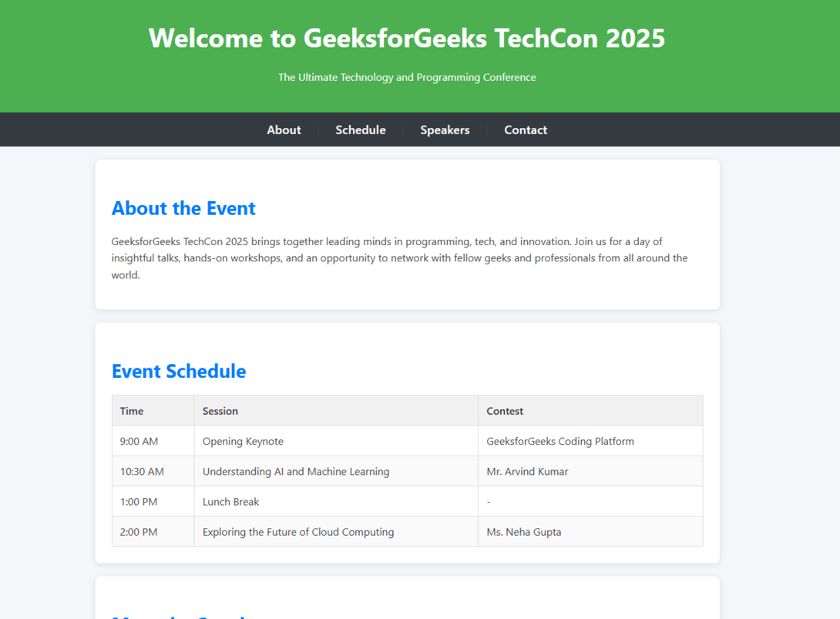
Task: Click the Ms. Neha Gupta cell
Action: pos(590,532)
